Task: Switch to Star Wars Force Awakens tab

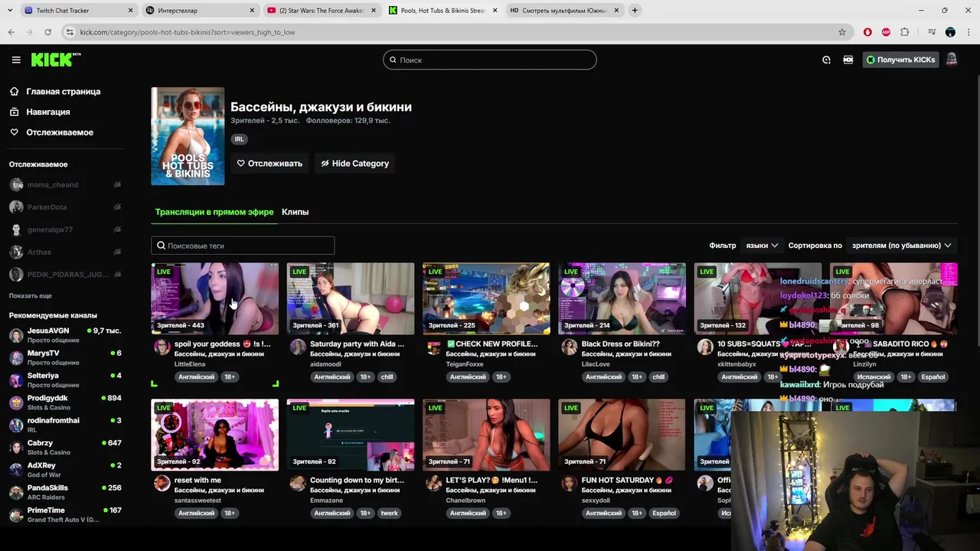Action: pos(322,11)
